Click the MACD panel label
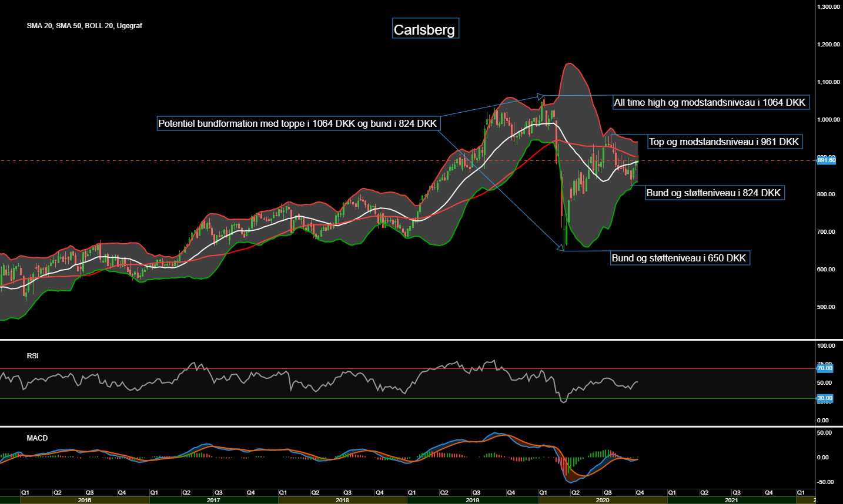Viewport: 843px width, 504px height. point(37,438)
